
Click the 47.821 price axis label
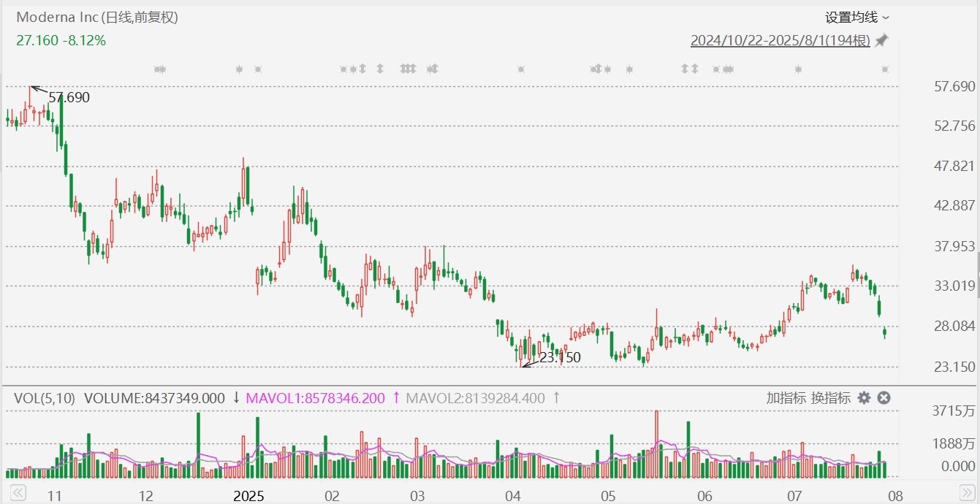[955, 166]
